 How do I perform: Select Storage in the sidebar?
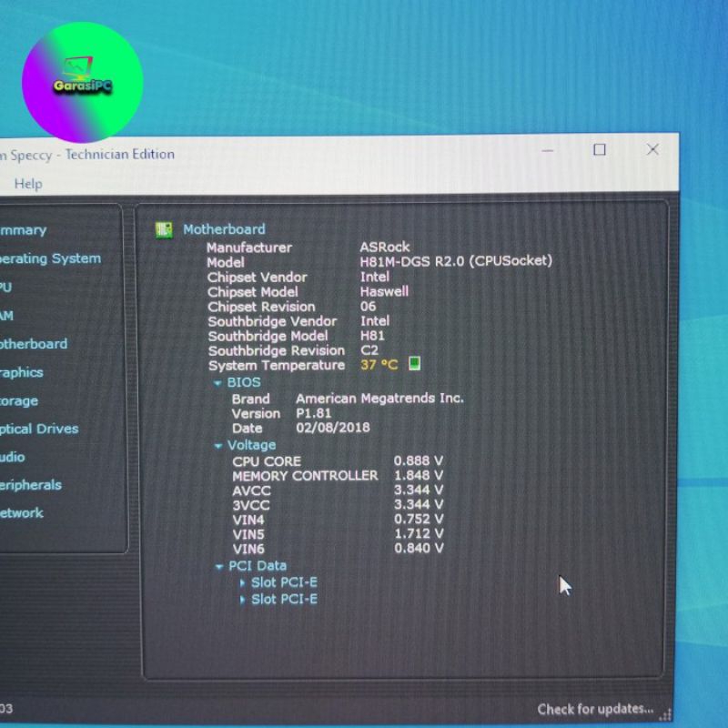pyautogui.click(x=19, y=400)
